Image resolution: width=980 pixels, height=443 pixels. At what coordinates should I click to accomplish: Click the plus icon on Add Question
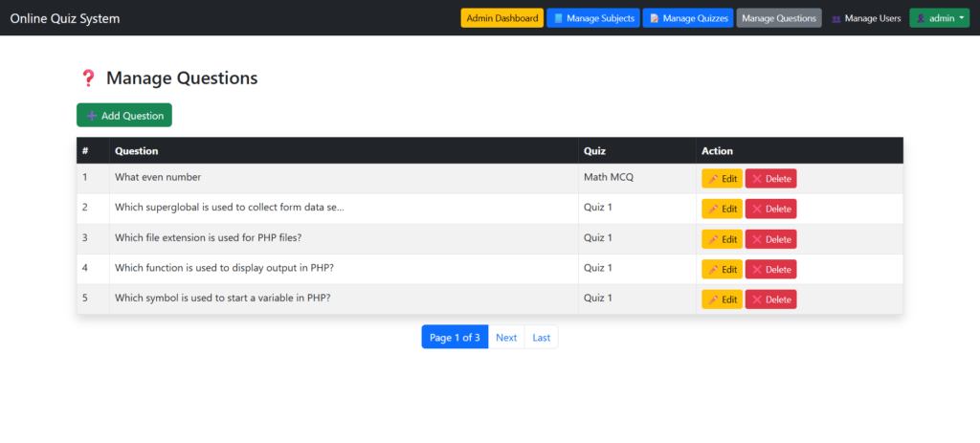(x=92, y=116)
